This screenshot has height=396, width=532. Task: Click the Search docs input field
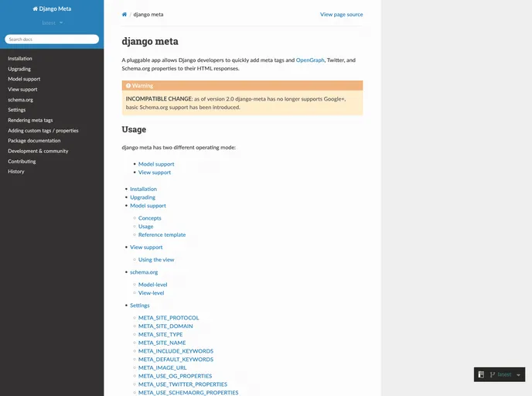(52, 39)
